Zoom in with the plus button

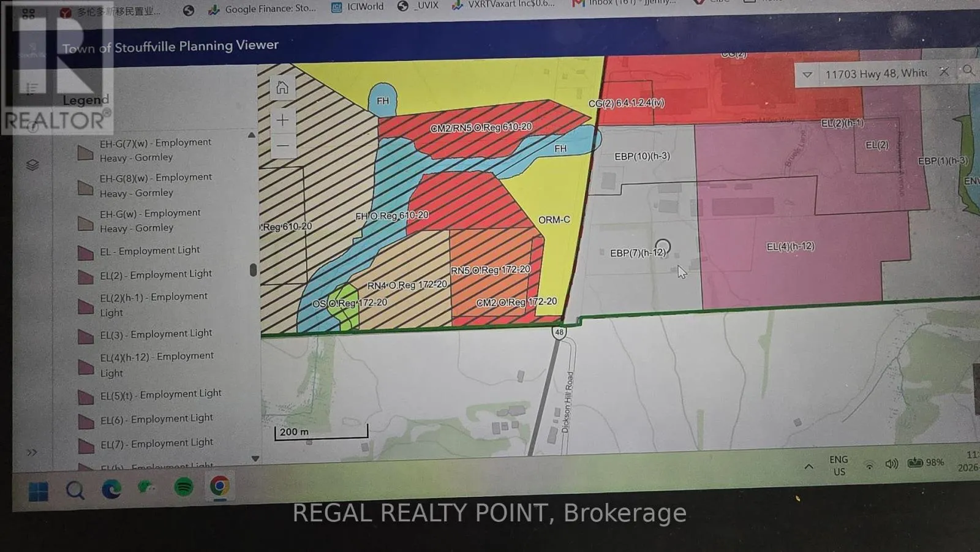(282, 120)
